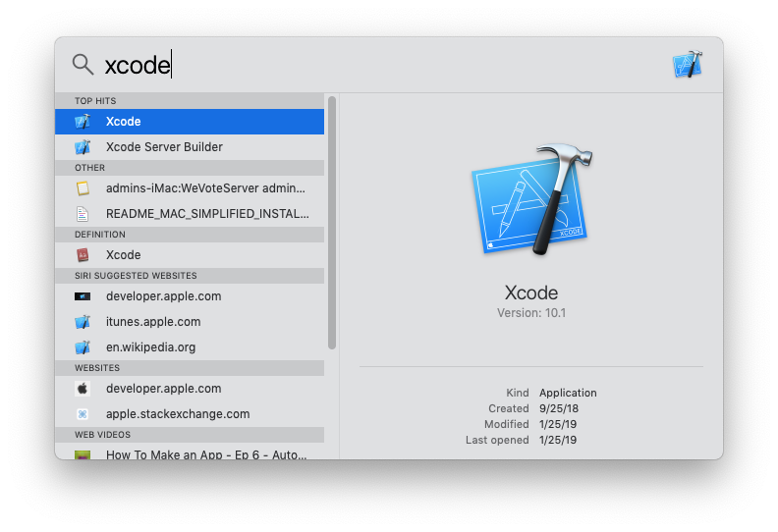Select the Xcode top hit result
The image size is (778, 532).
click(x=190, y=122)
